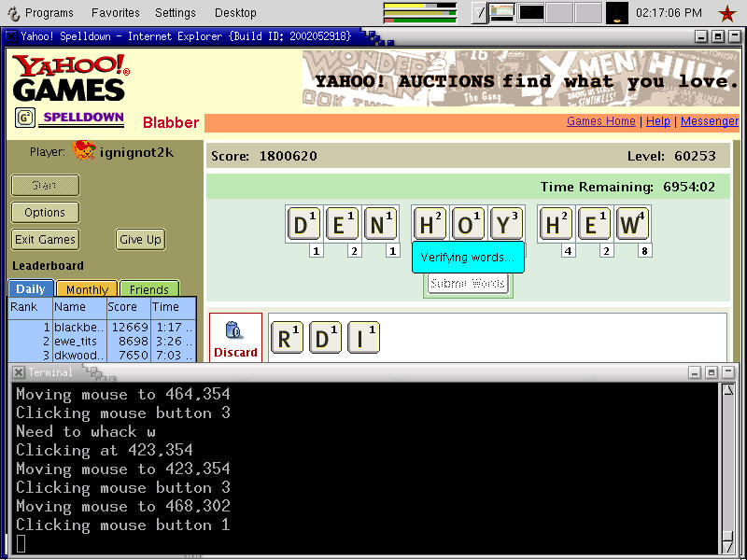Select the ewe_tits leaderboard row
Screen dimensions: 747x560
click(x=102, y=342)
